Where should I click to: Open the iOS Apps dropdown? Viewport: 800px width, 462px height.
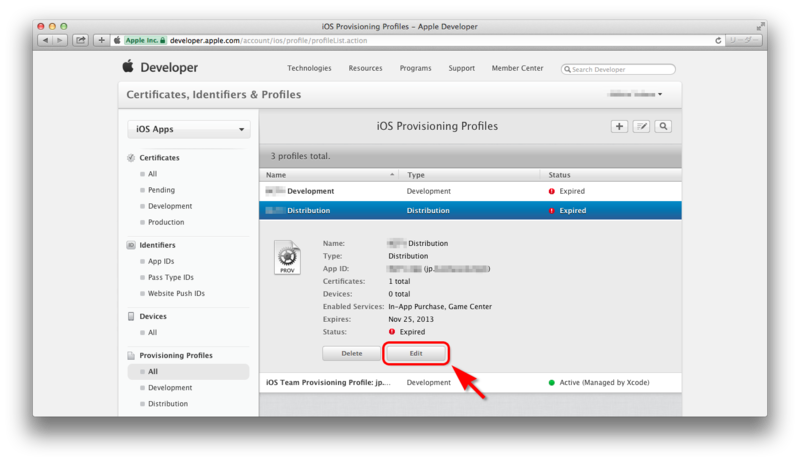189,130
